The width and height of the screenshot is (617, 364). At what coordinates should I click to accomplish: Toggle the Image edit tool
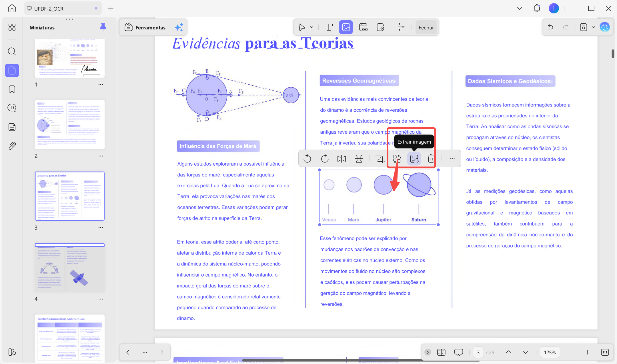pos(346,27)
